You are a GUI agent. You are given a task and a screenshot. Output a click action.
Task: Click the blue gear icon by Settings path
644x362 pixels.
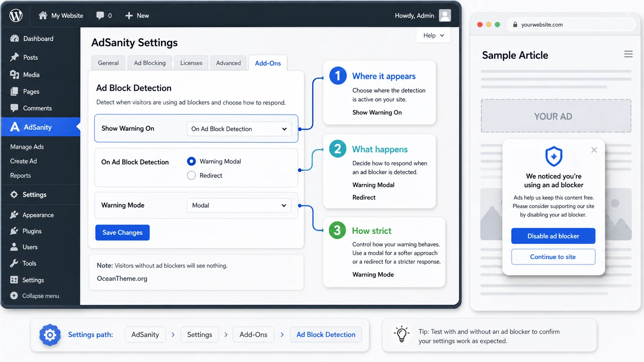(50, 335)
